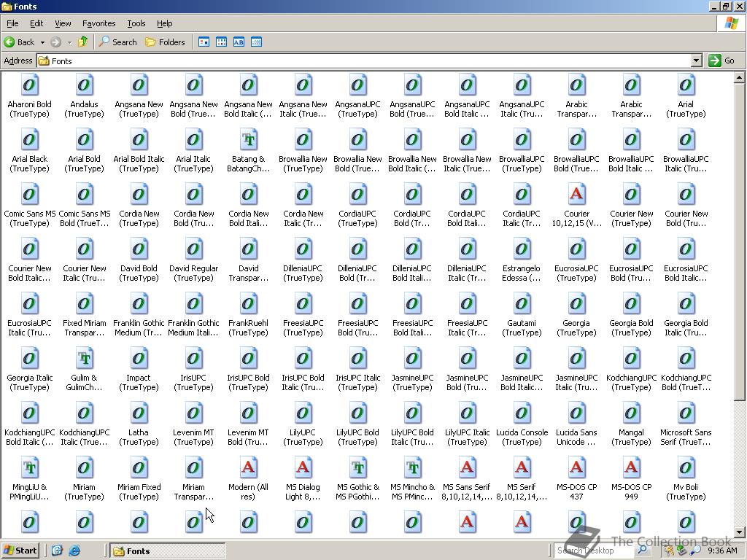Select the Andalus font icon
This screenshot has width=747, height=560.
pos(85,85)
